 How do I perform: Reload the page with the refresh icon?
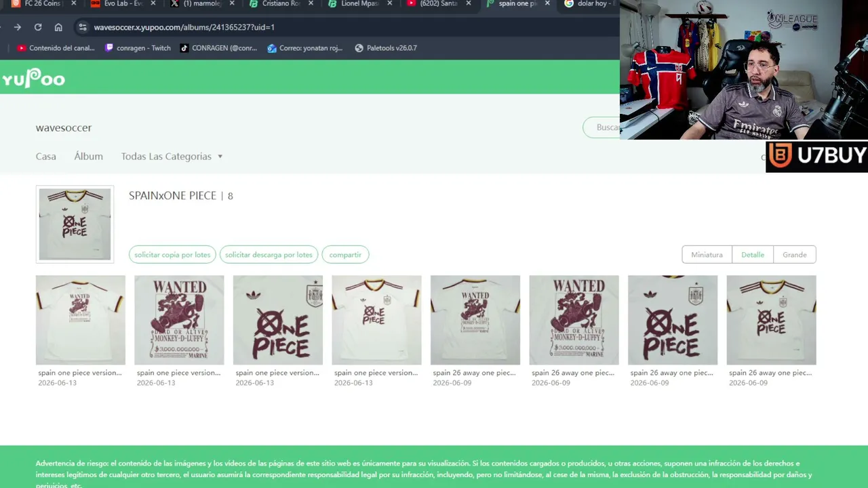(x=38, y=27)
